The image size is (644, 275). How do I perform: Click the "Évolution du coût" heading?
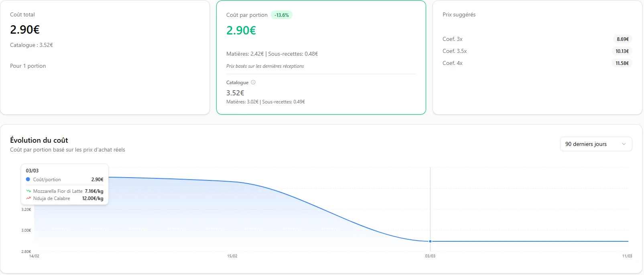(39, 140)
